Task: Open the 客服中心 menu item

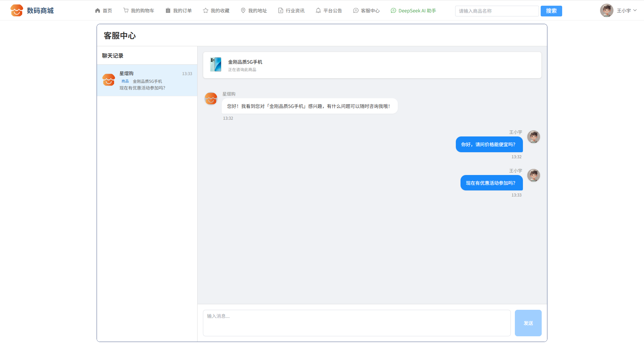Action: coord(370,11)
